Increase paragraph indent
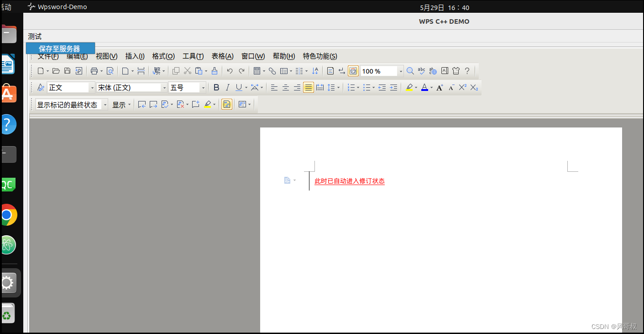The width and height of the screenshot is (644, 334). click(393, 87)
